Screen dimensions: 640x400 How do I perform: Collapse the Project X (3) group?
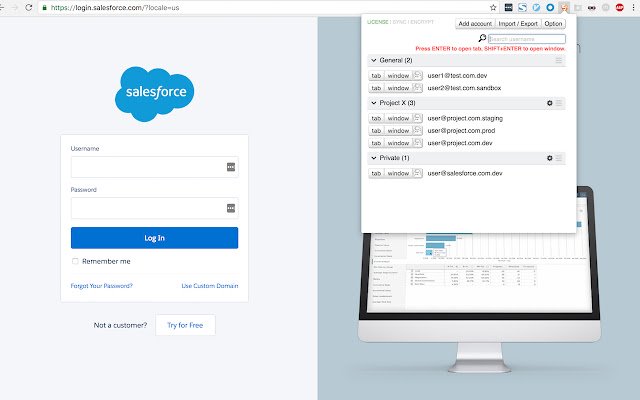(373, 103)
